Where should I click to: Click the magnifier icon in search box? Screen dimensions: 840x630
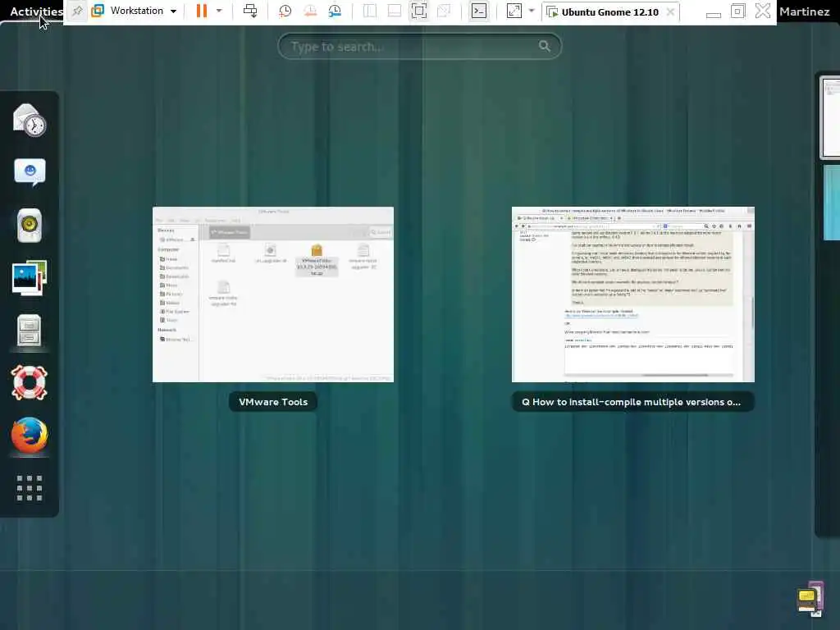(545, 47)
